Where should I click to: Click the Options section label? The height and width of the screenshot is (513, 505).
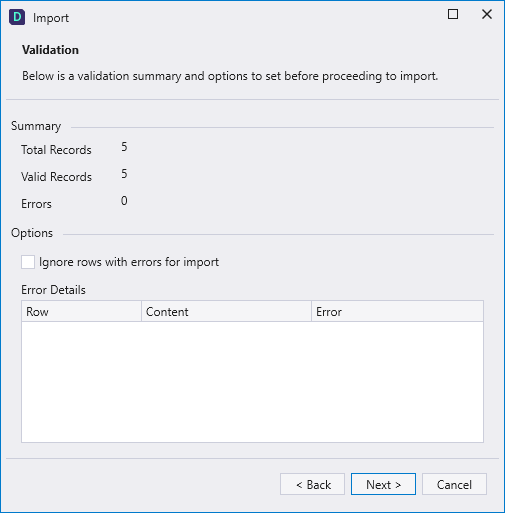click(32, 233)
